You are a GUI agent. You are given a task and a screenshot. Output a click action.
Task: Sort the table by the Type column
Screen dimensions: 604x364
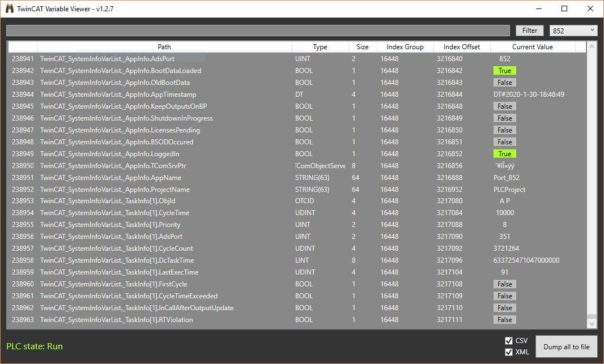pyautogui.click(x=320, y=46)
